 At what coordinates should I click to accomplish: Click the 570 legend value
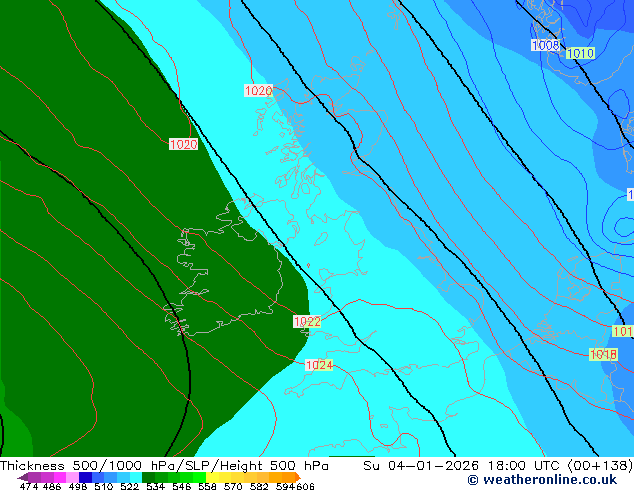[233, 486]
